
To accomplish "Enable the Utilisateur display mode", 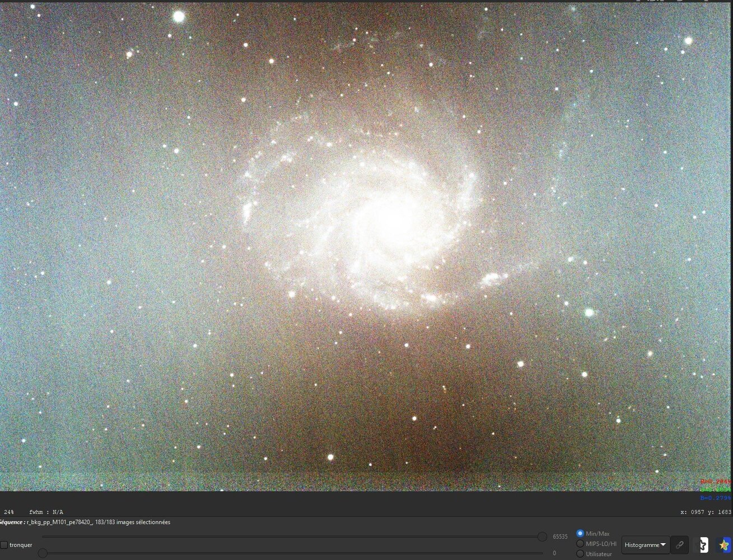I will [x=581, y=553].
